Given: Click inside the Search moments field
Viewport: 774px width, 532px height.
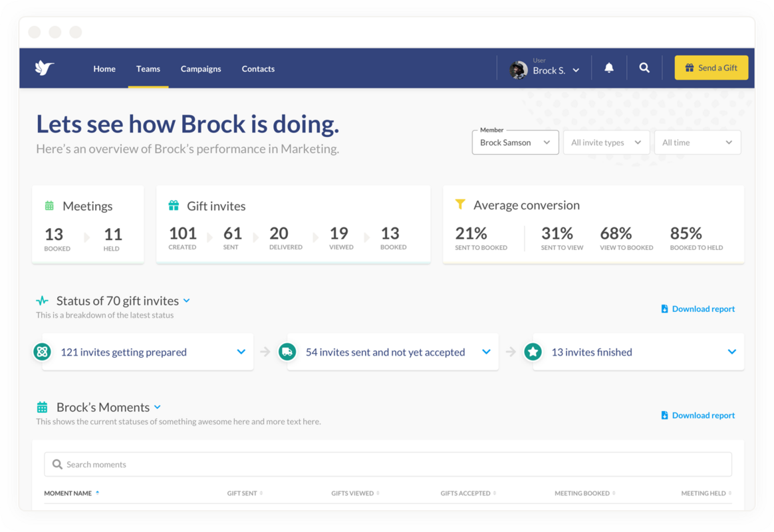Looking at the screenshot, I should coord(266,464).
